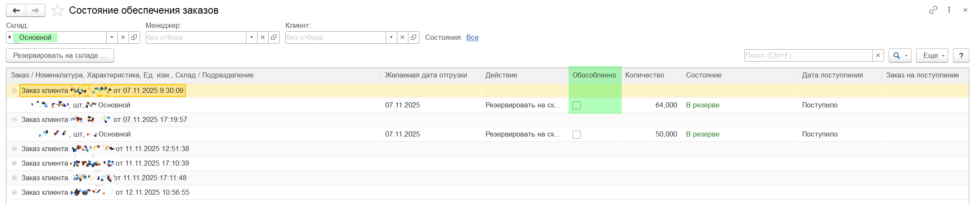Add form to favorites with star icon

[x=57, y=11]
